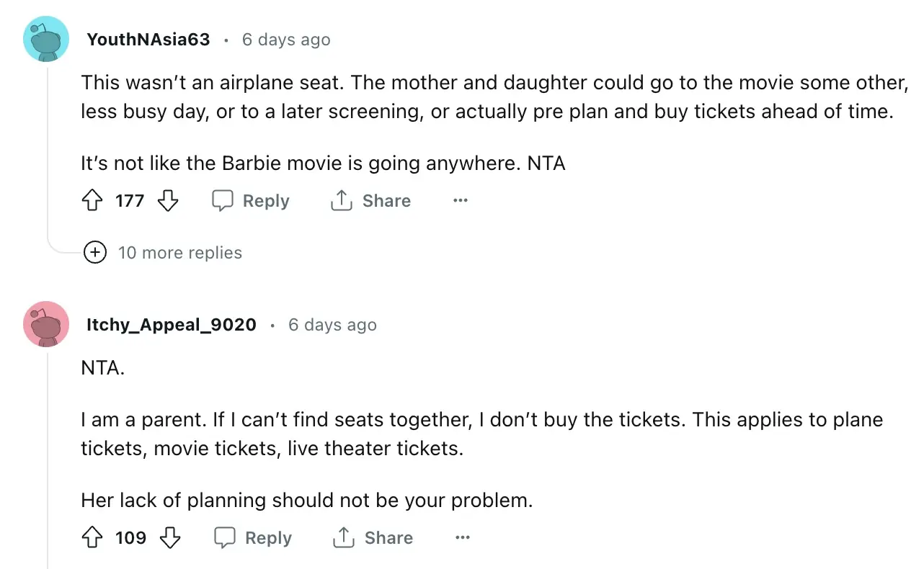This screenshot has width=924, height=569.
Task: Click the 177 vote count
Action: 130,201
